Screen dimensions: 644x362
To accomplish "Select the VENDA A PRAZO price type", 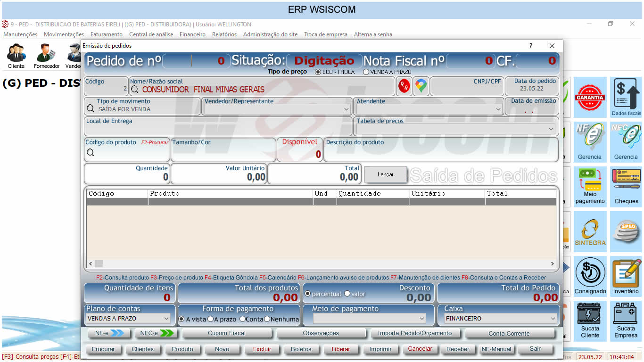I will tap(366, 72).
